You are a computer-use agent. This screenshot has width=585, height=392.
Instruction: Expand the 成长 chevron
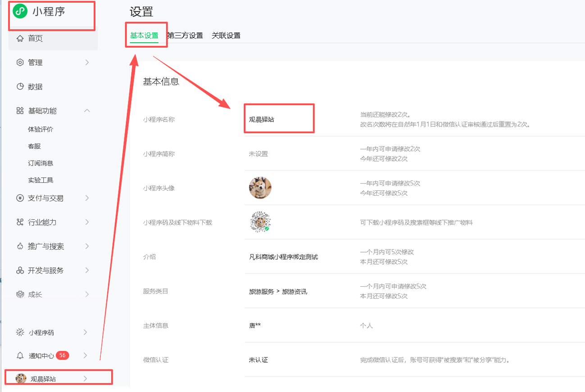(x=87, y=294)
